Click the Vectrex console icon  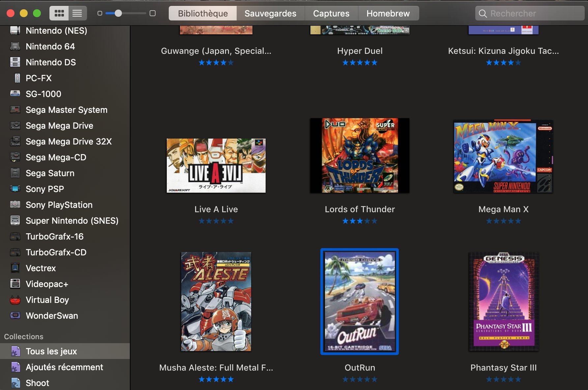click(x=15, y=268)
